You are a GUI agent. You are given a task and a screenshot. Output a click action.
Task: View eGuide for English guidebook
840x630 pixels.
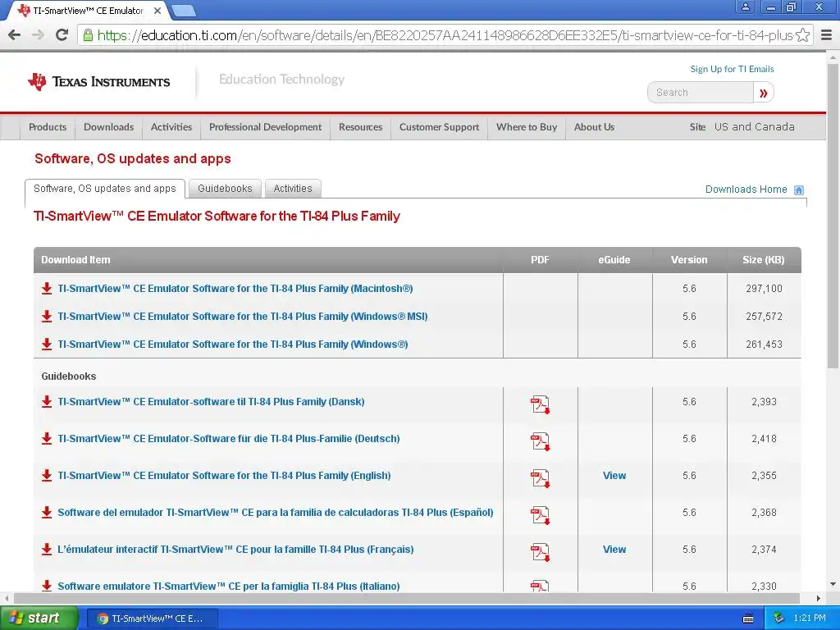[x=614, y=475]
